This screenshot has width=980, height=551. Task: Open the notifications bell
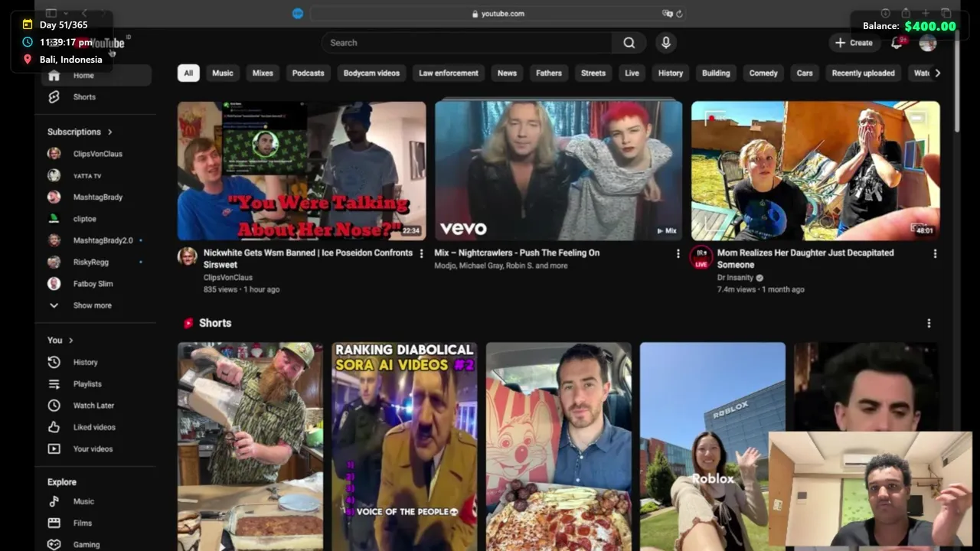click(x=897, y=43)
